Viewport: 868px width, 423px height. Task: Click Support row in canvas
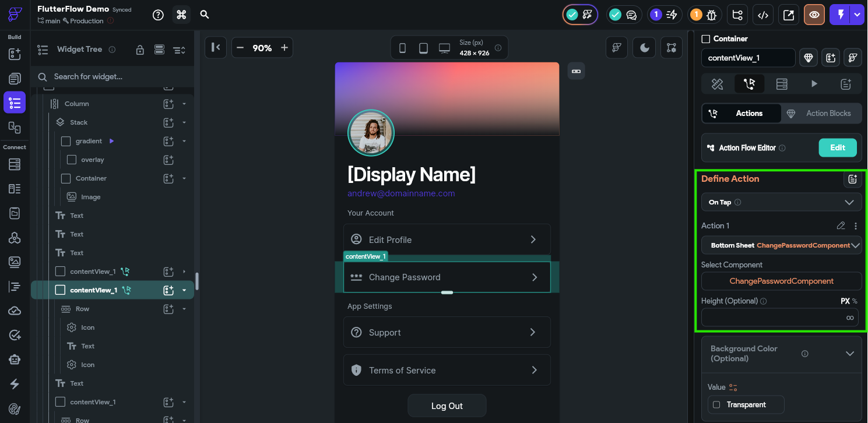[447, 332]
